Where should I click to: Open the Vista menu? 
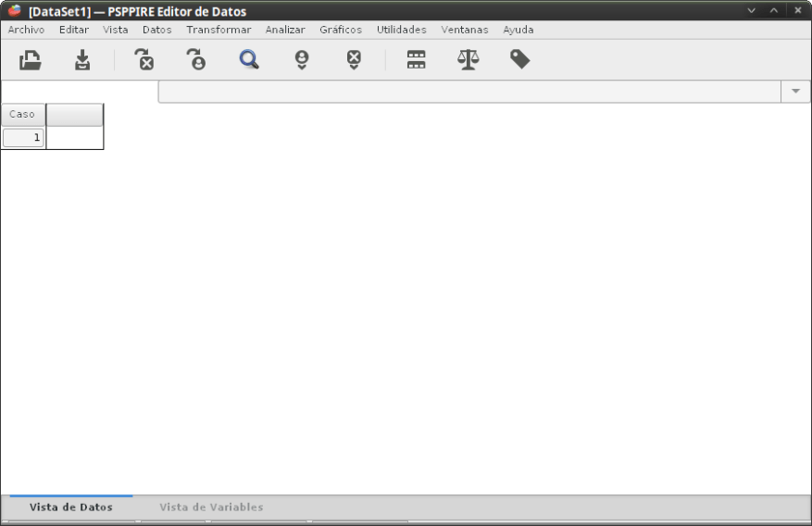116,30
